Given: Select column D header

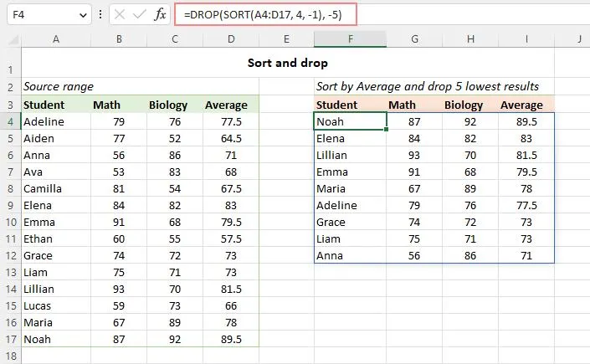Looking at the screenshot, I should tap(231, 39).
